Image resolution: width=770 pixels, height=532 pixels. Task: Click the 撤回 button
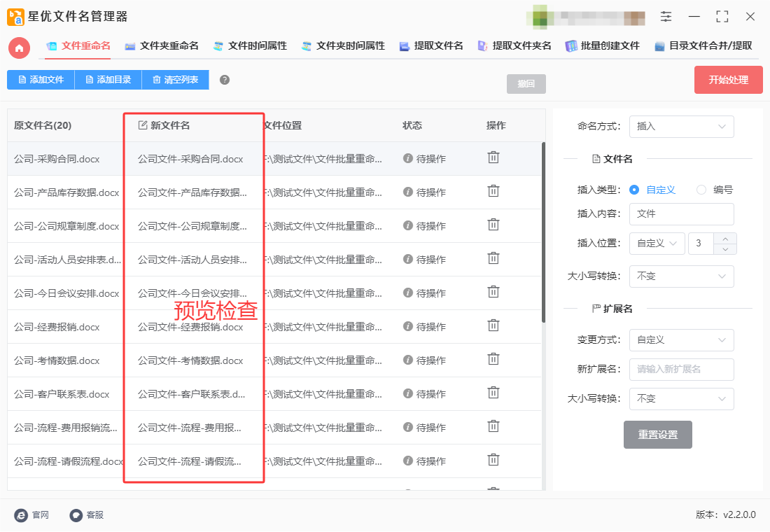tap(526, 84)
